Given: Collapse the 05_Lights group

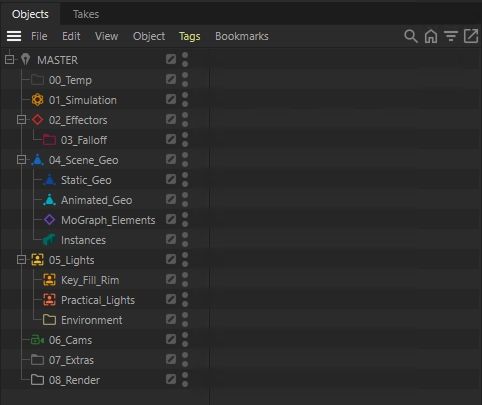Looking at the screenshot, I should coord(21,260).
